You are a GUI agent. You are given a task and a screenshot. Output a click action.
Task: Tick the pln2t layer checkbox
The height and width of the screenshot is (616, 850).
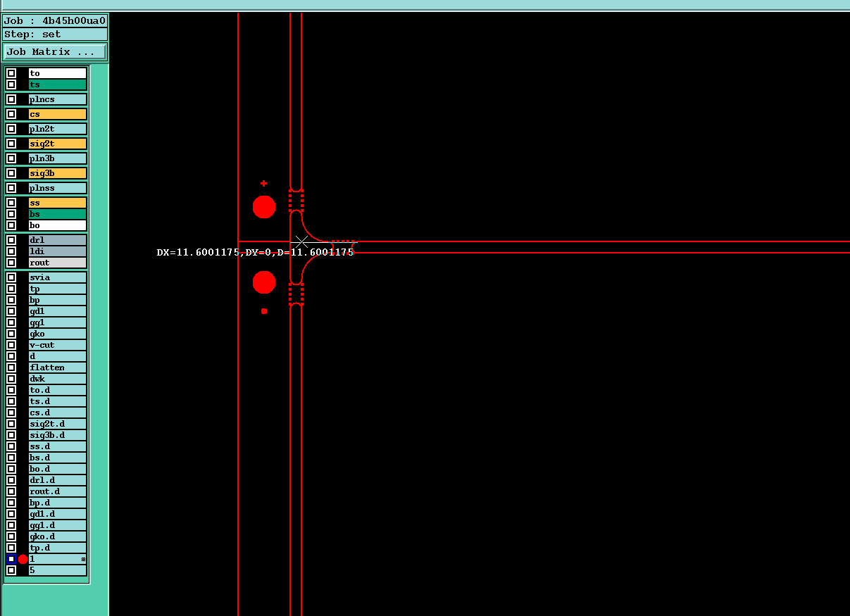[x=11, y=129]
